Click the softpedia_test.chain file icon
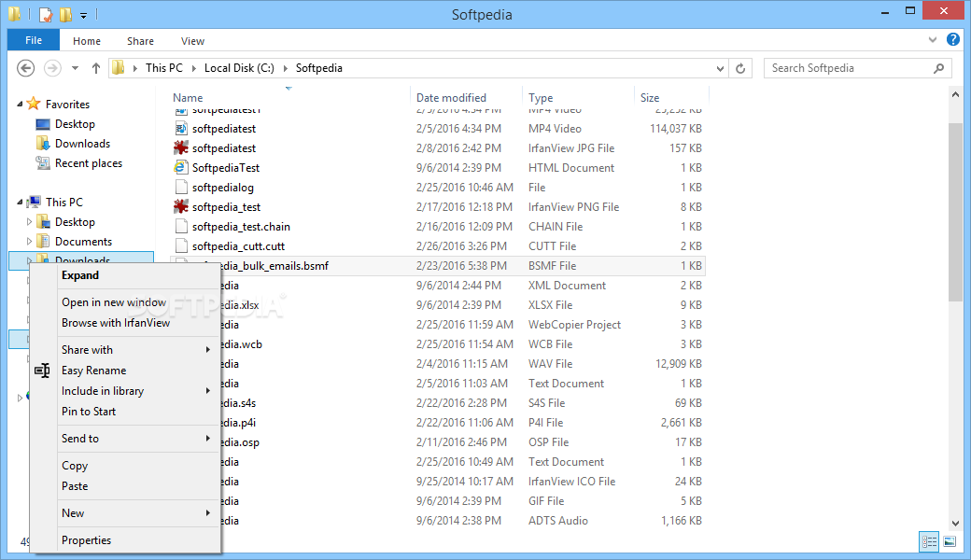Image resolution: width=971 pixels, height=560 pixels. coord(181,227)
